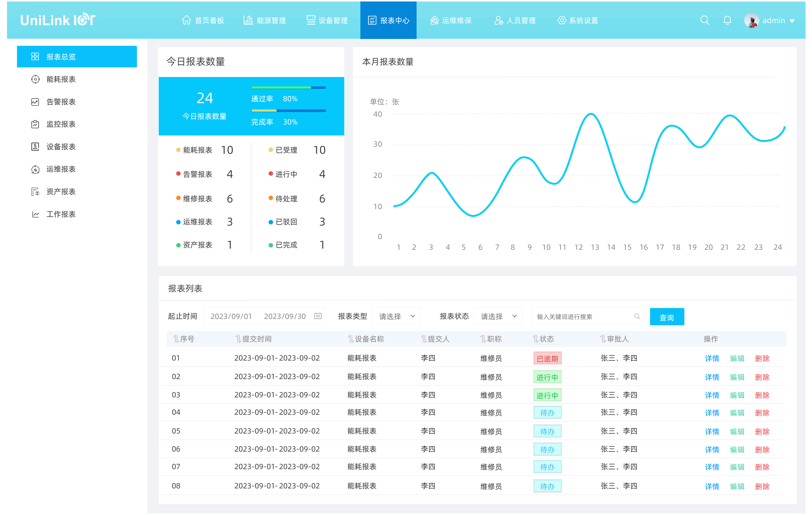
Task: Open 人员管理 nav item
Action: [x=515, y=20]
